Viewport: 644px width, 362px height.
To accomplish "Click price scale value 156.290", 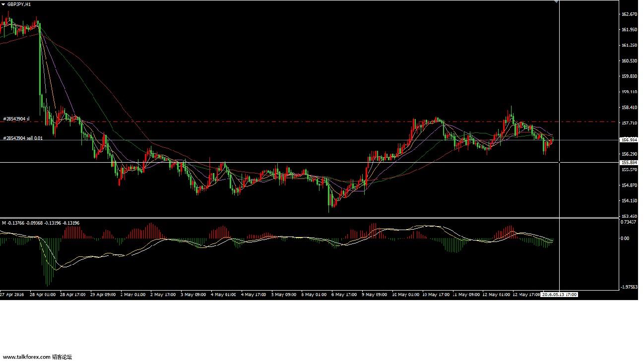I will click(629, 154).
